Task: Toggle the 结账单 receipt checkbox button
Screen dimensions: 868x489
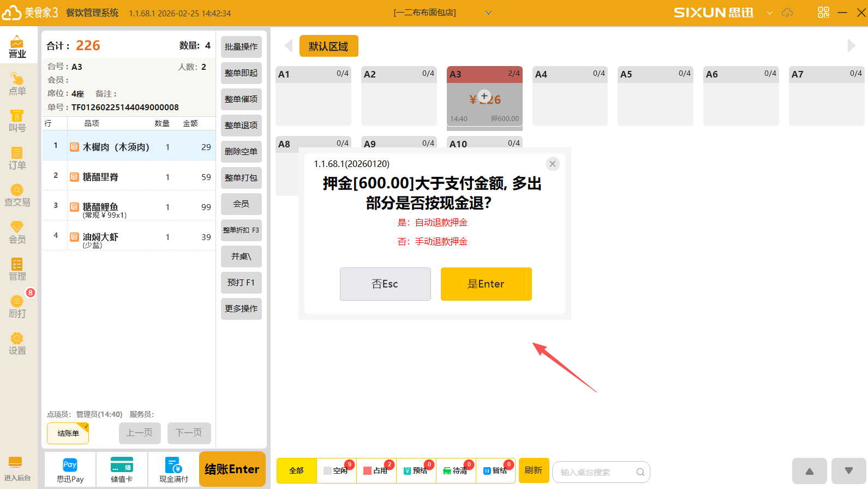Action: click(68, 433)
